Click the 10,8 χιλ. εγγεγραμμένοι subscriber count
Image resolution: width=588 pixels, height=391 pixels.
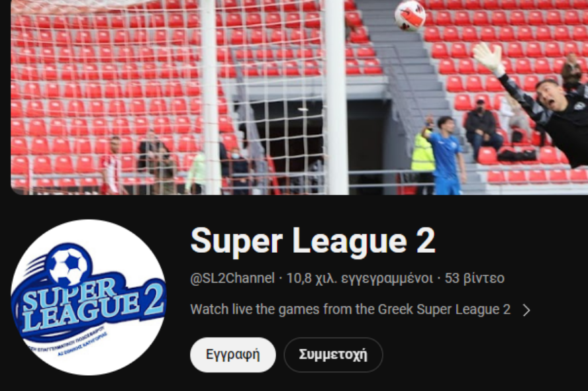click(360, 279)
